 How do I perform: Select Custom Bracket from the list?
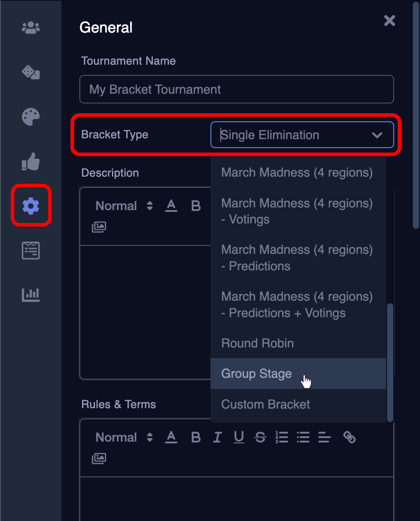[265, 404]
